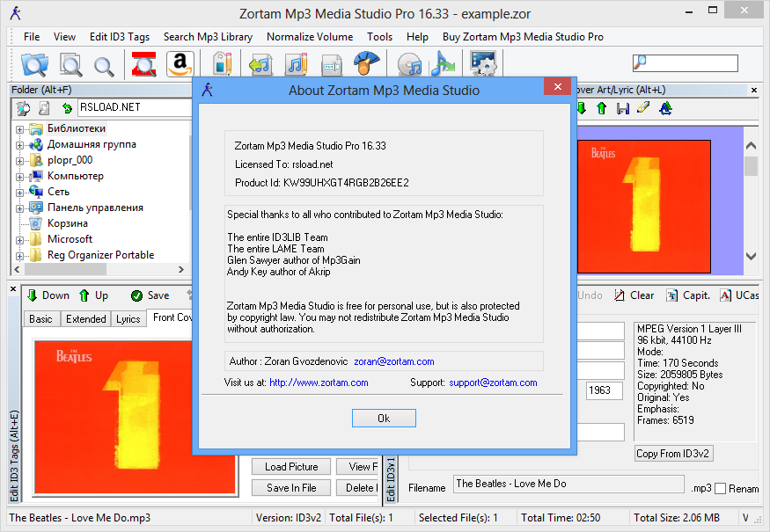Click the green arrow music file toolbar icon

point(260,65)
